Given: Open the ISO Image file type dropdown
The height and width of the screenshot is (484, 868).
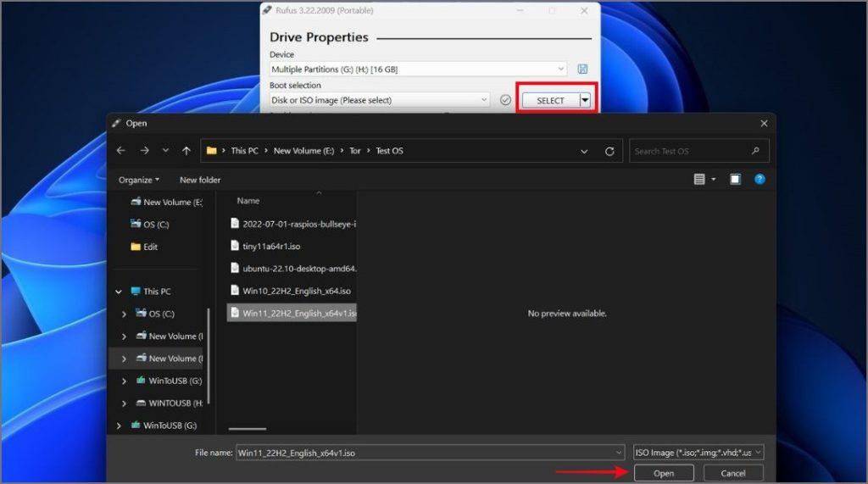Looking at the screenshot, I should pyautogui.click(x=698, y=453).
